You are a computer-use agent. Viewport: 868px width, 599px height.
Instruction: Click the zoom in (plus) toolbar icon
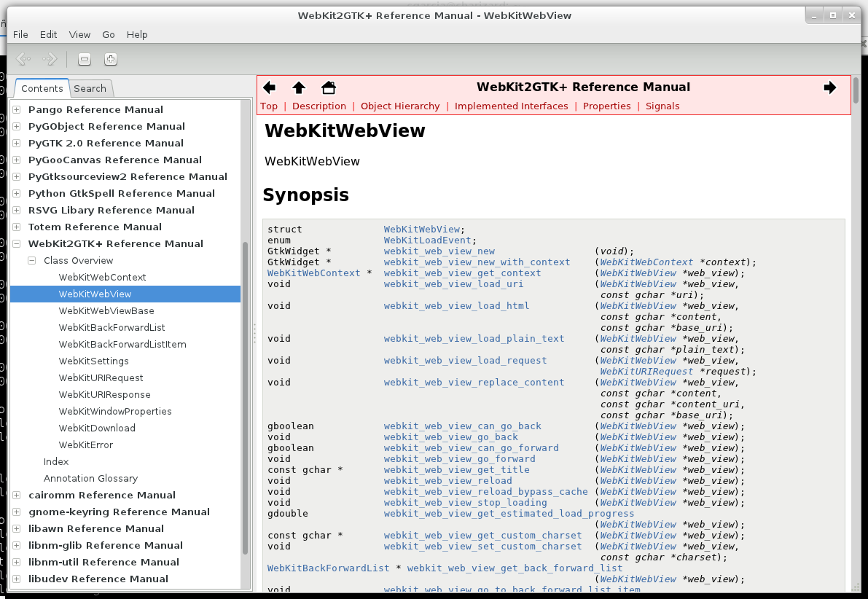pos(111,59)
